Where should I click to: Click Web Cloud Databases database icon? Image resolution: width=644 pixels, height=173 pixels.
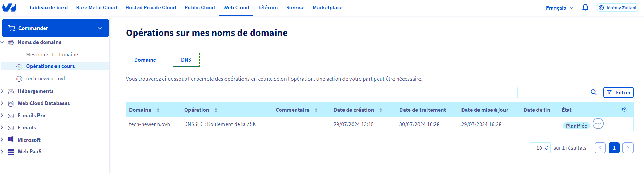pyautogui.click(x=11, y=103)
